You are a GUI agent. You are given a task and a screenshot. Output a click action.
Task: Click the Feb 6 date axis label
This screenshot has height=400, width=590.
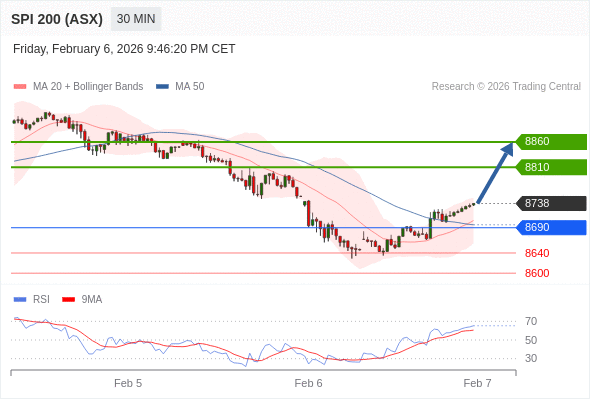[308, 383]
